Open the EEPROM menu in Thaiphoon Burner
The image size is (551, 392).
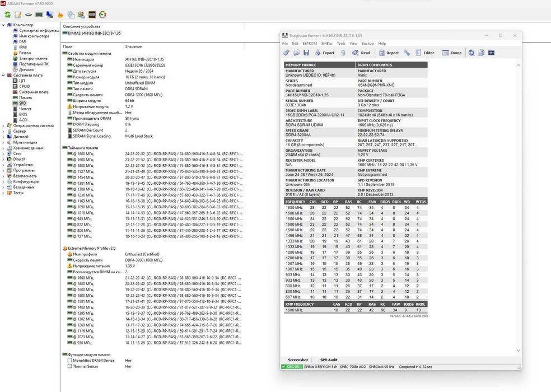310,44
